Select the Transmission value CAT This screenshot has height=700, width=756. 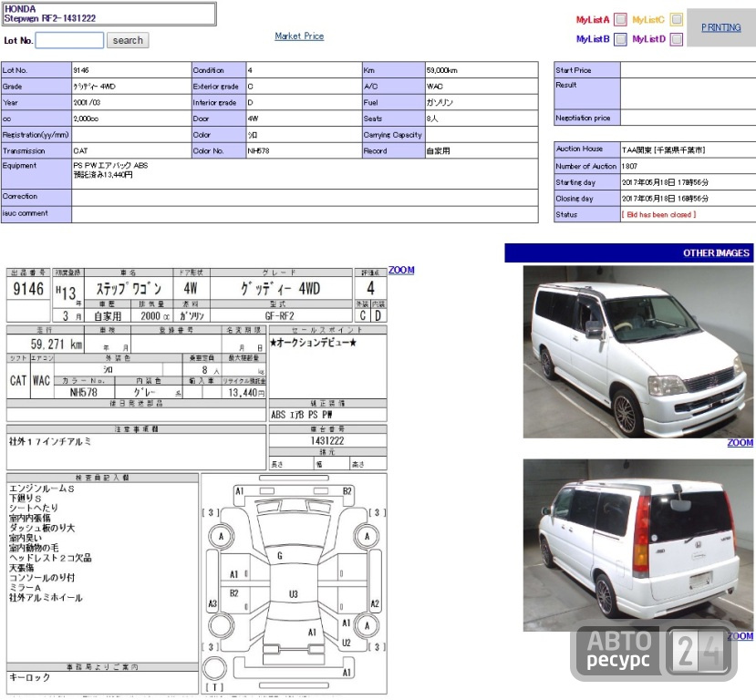pos(80,150)
